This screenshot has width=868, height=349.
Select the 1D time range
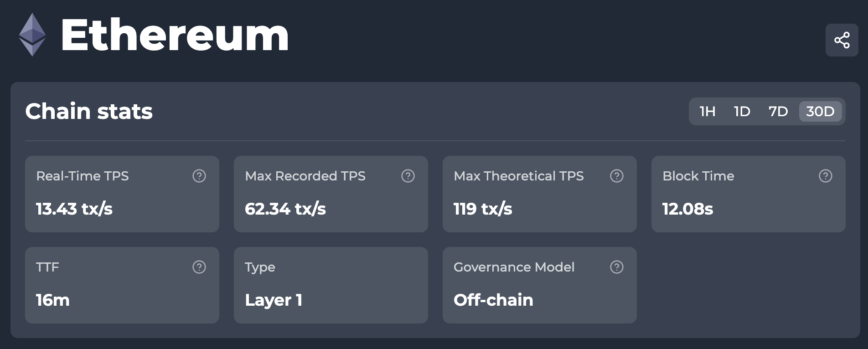pos(742,111)
